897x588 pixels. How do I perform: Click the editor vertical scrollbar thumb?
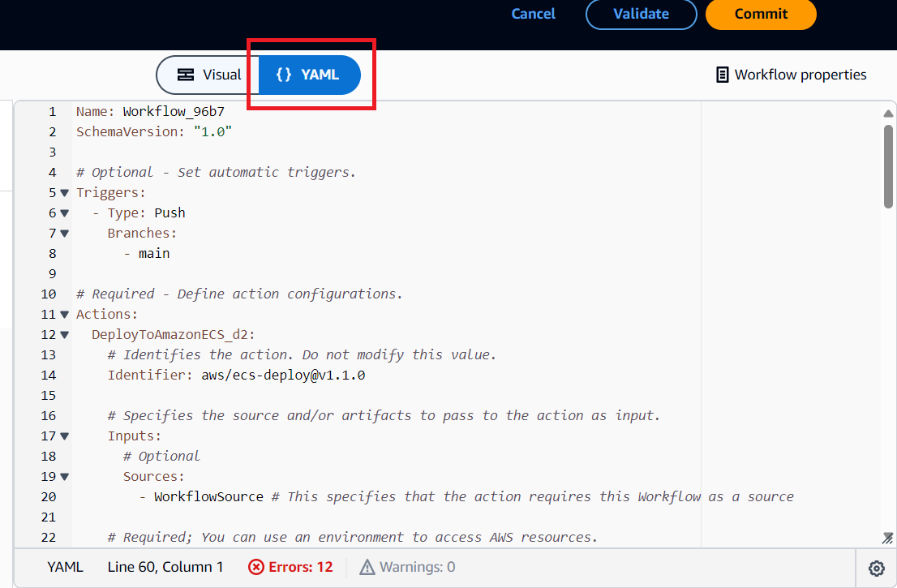pos(888,166)
